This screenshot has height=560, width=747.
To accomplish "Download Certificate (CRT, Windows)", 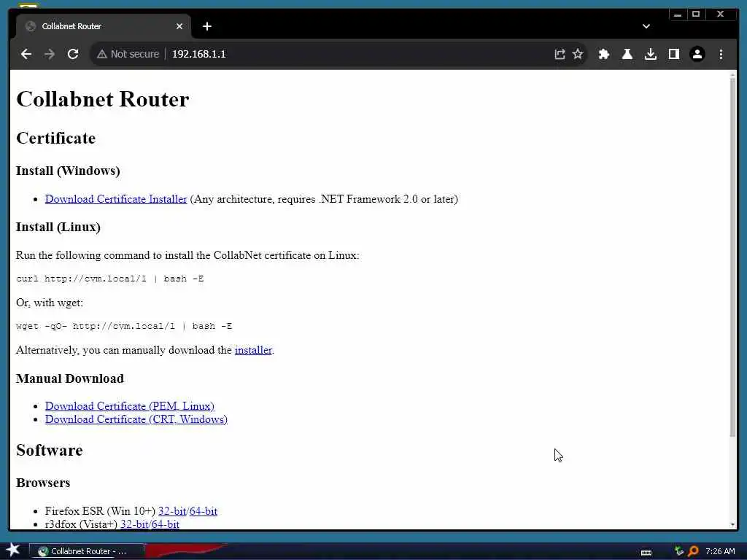I will (136, 419).
